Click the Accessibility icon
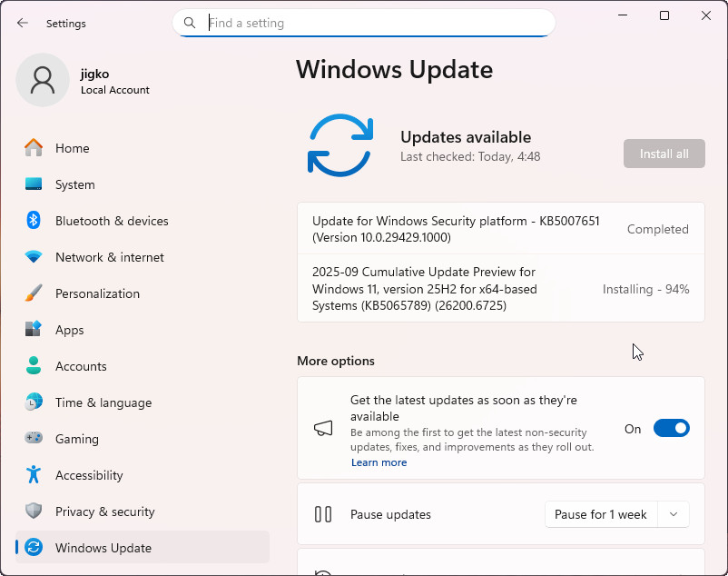Image resolution: width=728 pixels, height=576 pixels. click(x=33, y=475)
